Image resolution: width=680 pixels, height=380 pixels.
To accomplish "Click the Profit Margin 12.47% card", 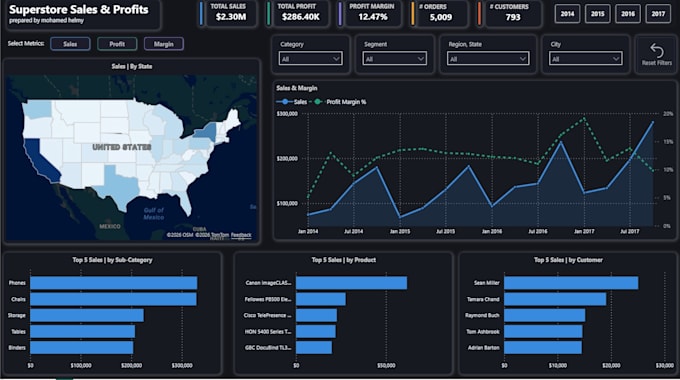I will 371,13.
